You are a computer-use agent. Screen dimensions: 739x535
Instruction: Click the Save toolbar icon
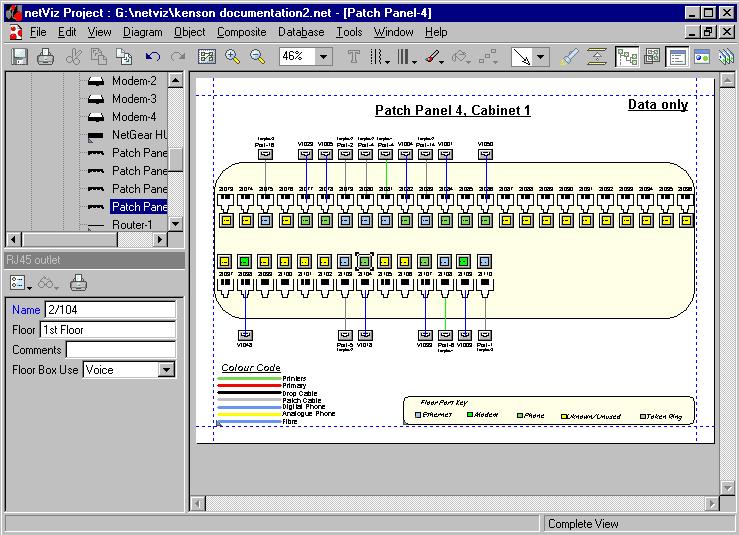tap(19, 57)
